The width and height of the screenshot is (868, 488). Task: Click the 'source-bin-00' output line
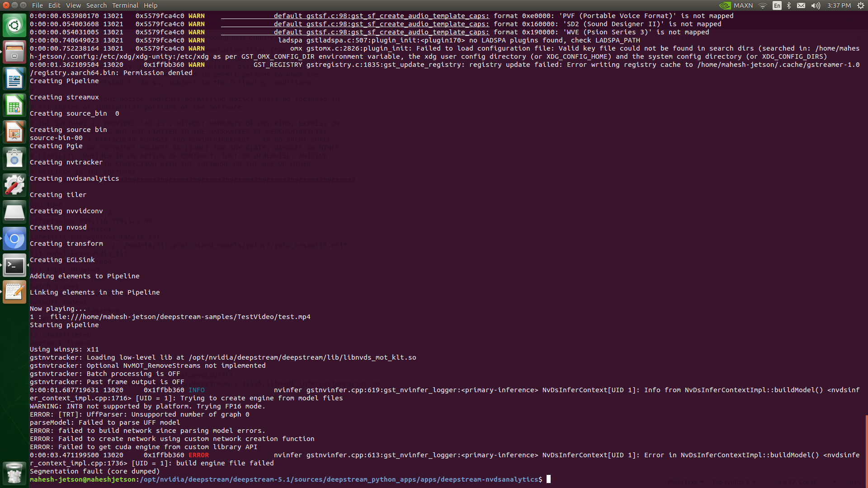pos(56,138)
